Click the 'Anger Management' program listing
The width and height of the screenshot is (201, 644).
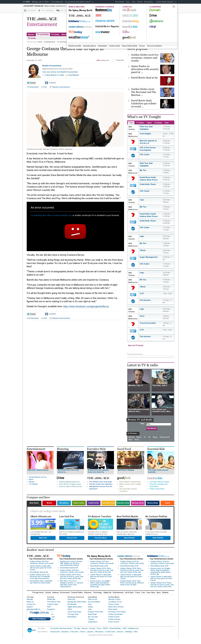149,257
